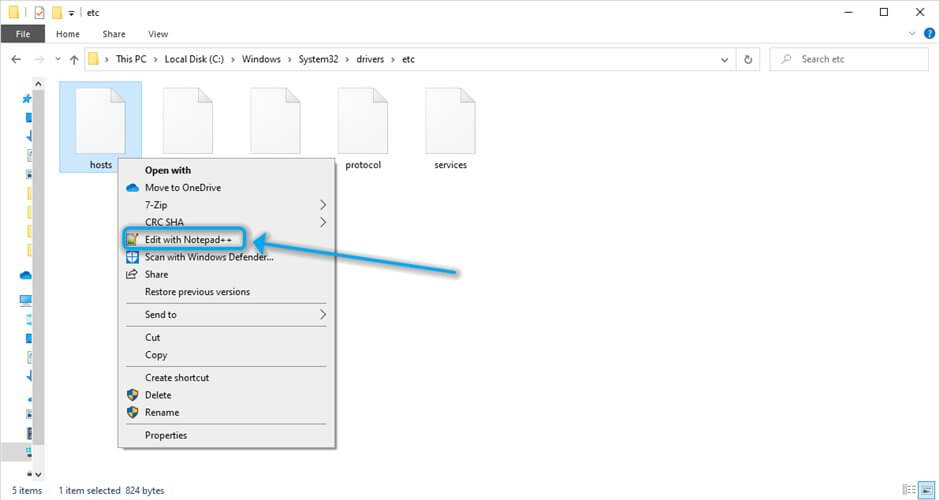Maximize the etc window
The width and height of the screenshot is (939, 500).
click(x=883, y=12)
